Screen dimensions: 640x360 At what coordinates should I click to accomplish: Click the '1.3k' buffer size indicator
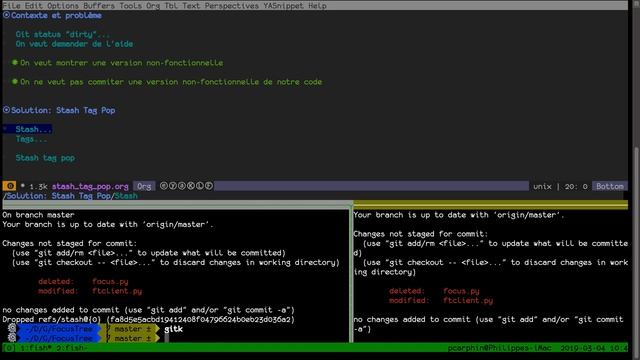click(38, 187)
